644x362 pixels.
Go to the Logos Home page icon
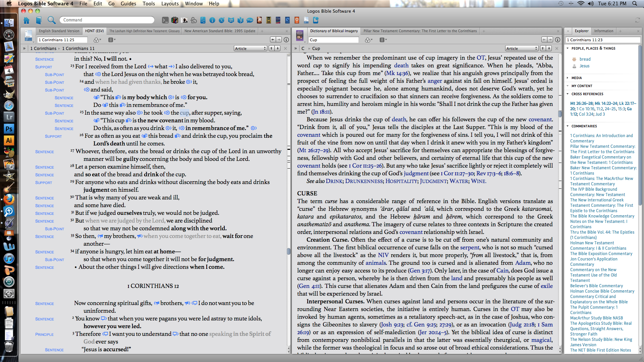26,20
